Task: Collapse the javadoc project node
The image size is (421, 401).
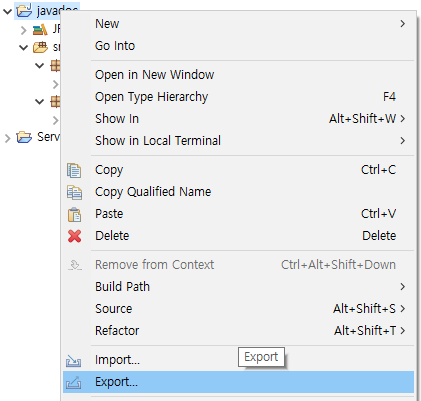Action: coord(7,11)
